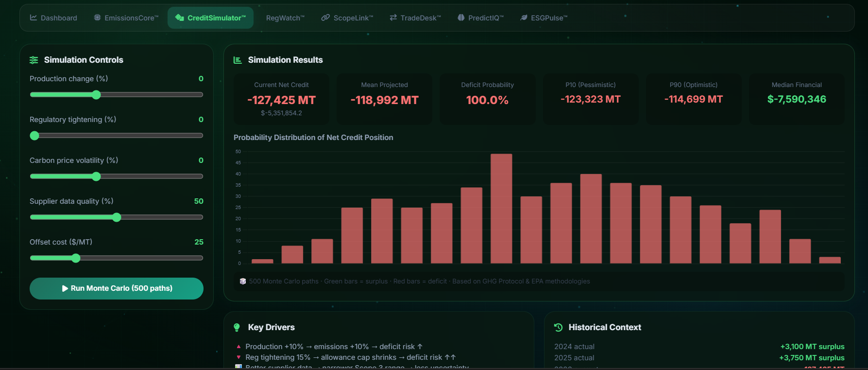The height and width of the screenshot is (370, 868).
Task: Click the dice icon beside the Monte Carlo footnote
Action: point(243,281)
